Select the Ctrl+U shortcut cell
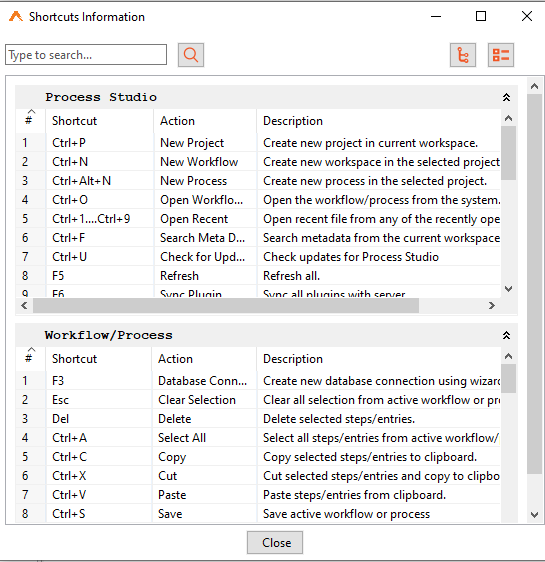The image size is (545, 562). point(99,257)
